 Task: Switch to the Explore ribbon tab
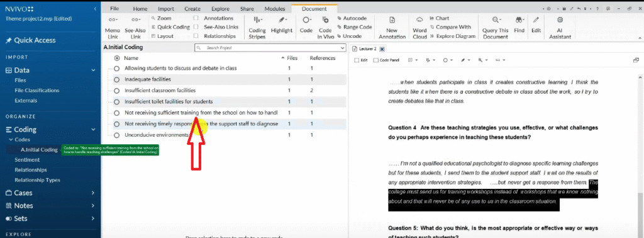pos(220,9)
